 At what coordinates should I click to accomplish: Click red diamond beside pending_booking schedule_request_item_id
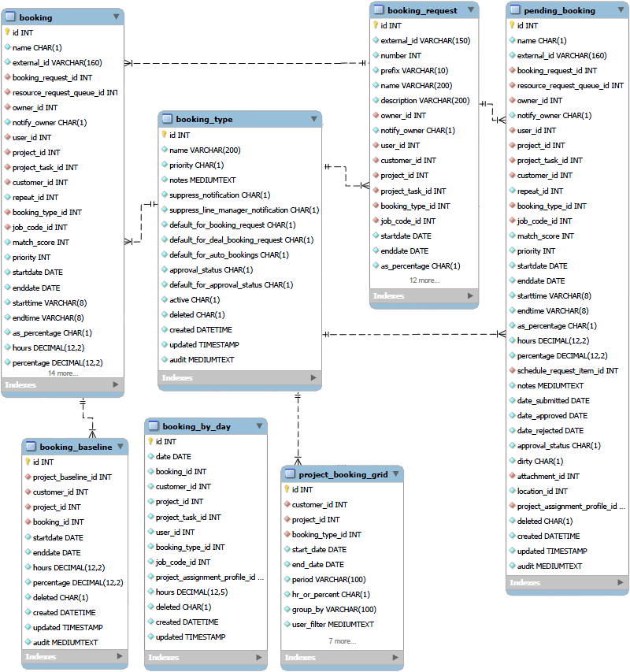point(512,370)
